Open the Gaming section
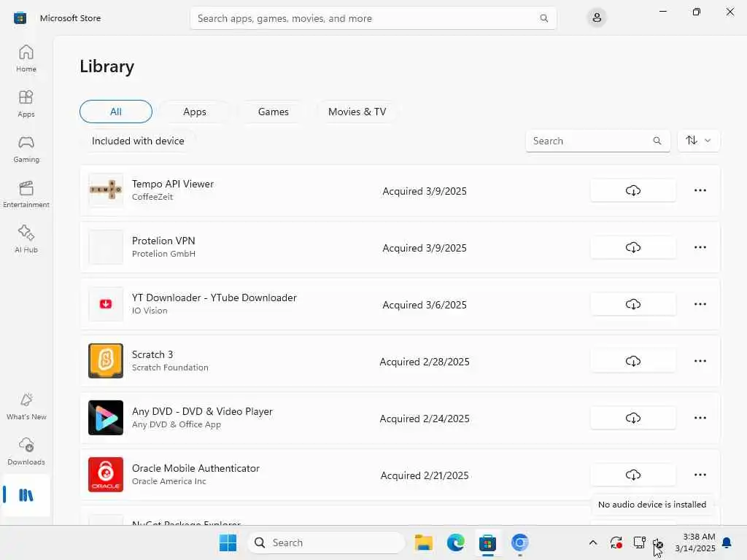The height and width of the screenshot is (560, 747). click(26, 149)
